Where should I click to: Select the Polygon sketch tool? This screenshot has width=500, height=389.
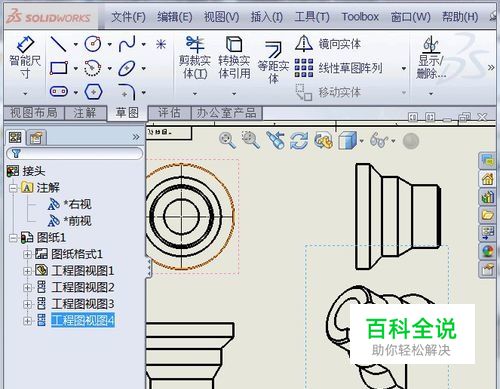coord(93,92)
